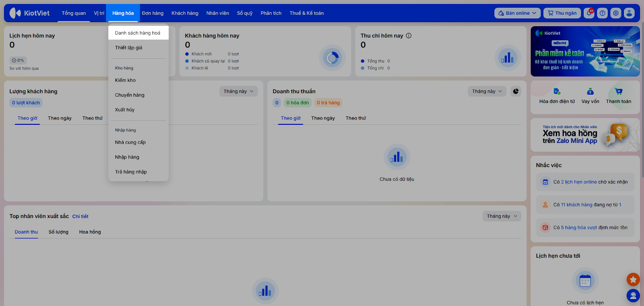The image size is (644, 306).
Task: Go to Khách hàng nav item
Action: tap(185, 13)
